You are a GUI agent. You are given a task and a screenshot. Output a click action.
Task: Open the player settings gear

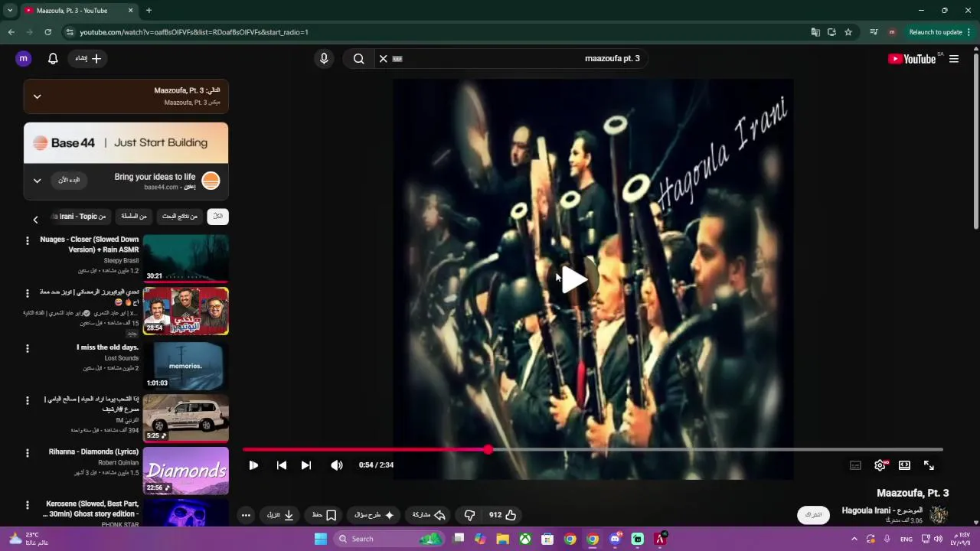click(x=880, y=465)
